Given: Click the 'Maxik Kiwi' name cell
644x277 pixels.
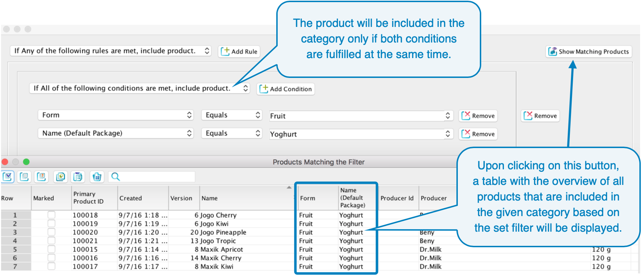Looking at the screenshot, I should (217, 266).
